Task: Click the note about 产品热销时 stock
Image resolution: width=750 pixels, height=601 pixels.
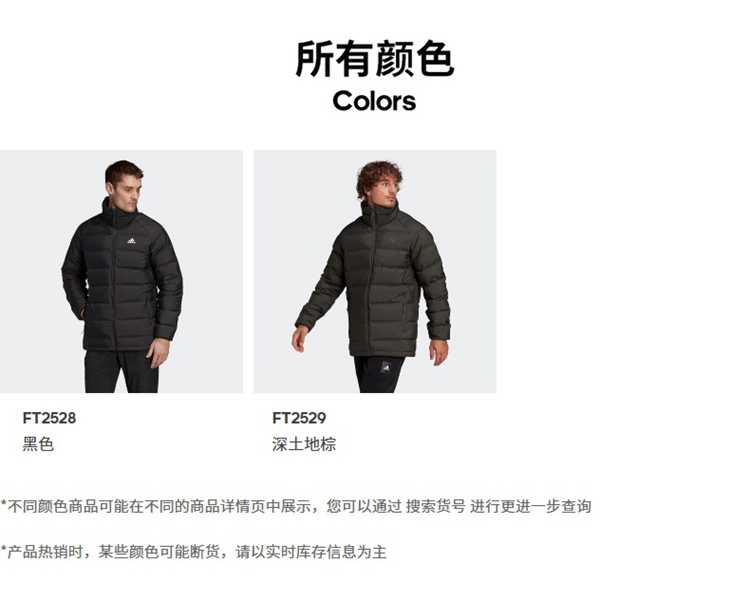Action: 193,552
